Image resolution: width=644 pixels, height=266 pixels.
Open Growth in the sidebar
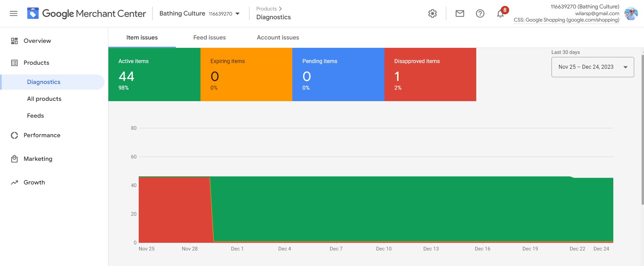tap(34, 182)
